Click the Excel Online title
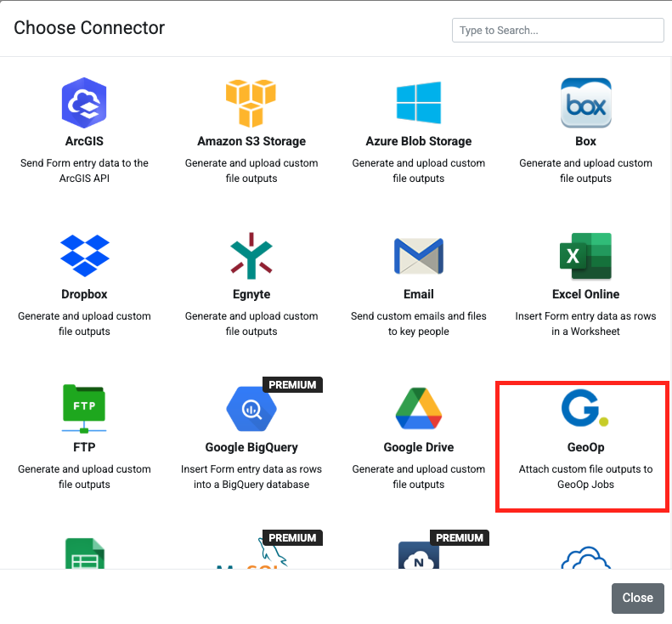Screen dimensions: 672x624 pyautogui.click(x=586, y=294)
